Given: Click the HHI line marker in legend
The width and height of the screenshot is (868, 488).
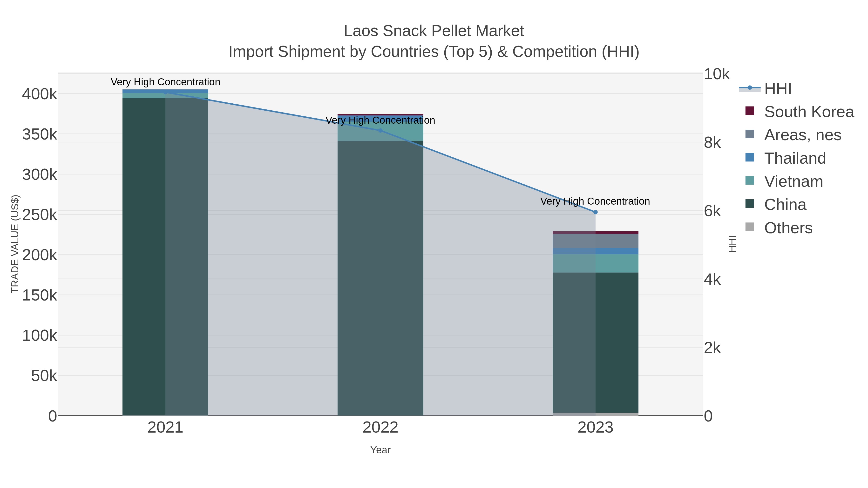Looking at the screenshot, I should tap(750, 88).
